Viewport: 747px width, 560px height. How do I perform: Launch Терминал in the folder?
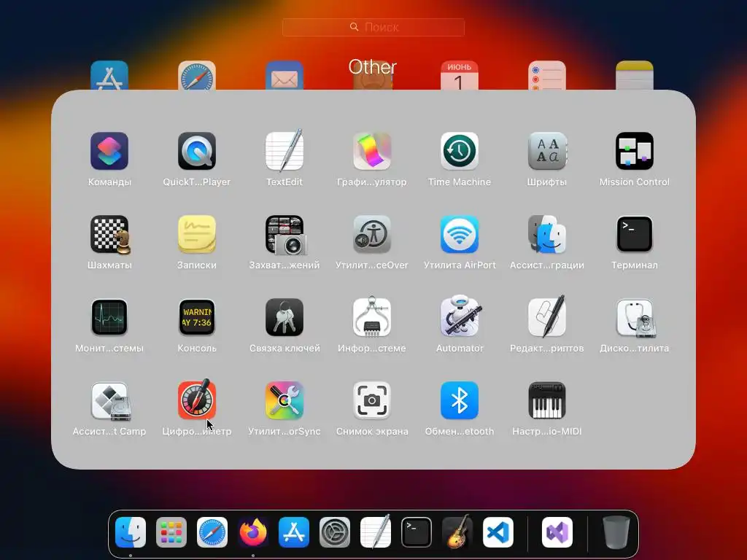635,234
